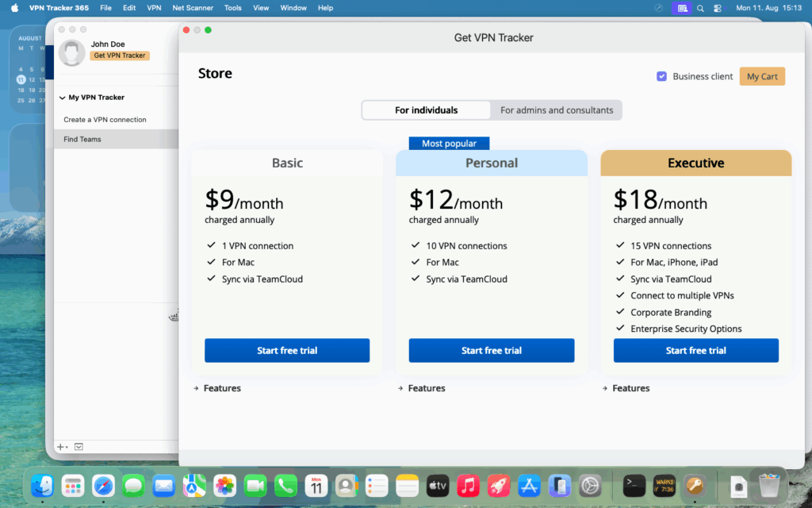Open Messages from the dock
812x508 pixels.
click(x=133, y=486)
